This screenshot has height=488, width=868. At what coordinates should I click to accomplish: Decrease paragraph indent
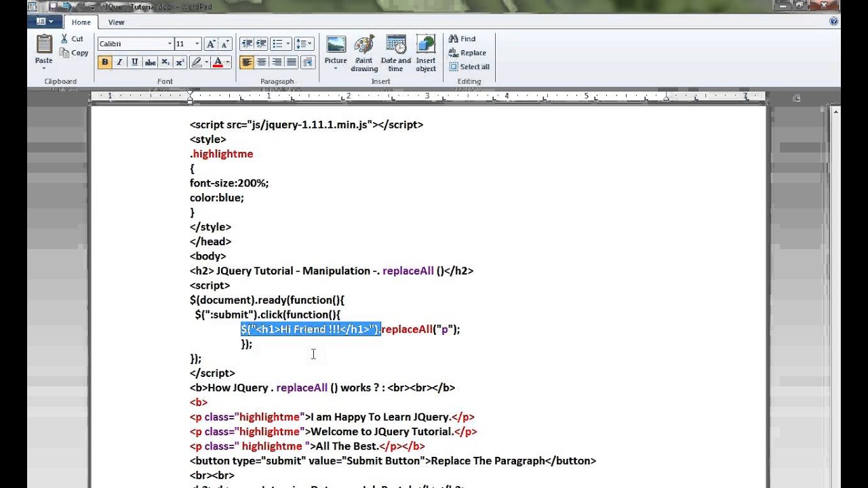click(x=246, y=44)
